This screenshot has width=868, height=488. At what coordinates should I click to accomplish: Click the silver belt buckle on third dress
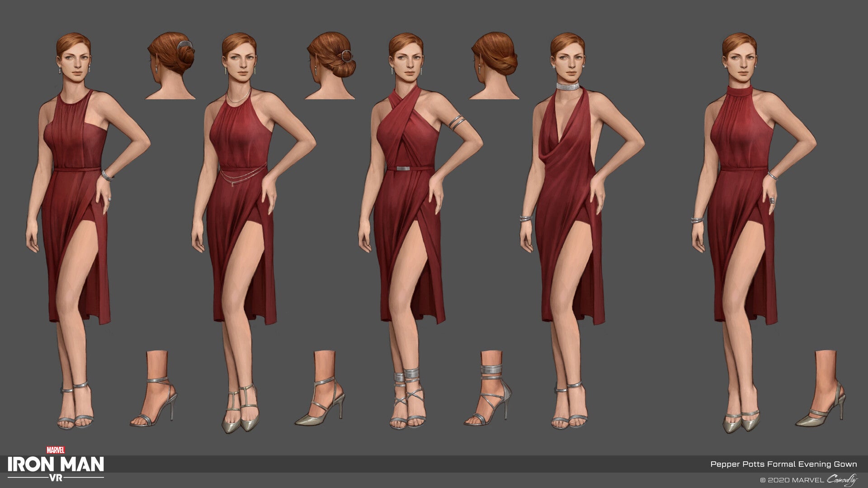[x=404, y=169]
